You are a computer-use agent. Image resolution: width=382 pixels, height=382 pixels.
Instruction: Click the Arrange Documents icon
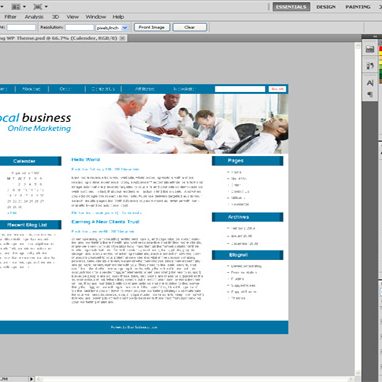pos(16,7)
